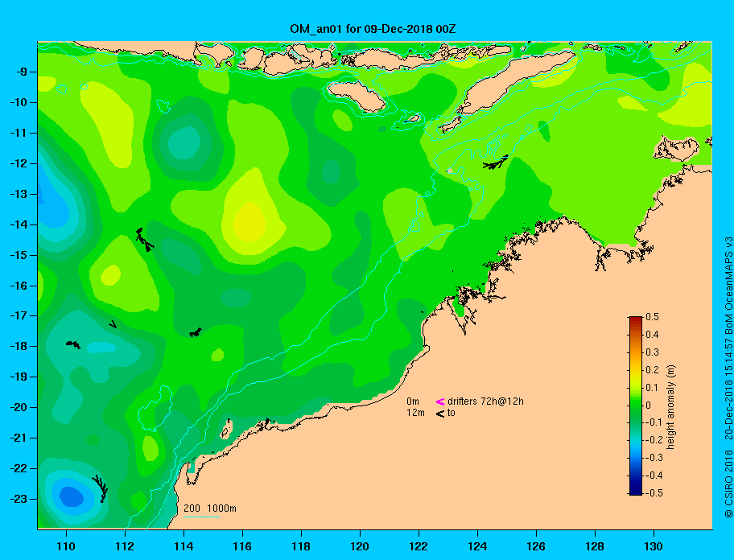Click latitude axis label '-15'
This screenshot has width=734, height=560.
[20, 255]
